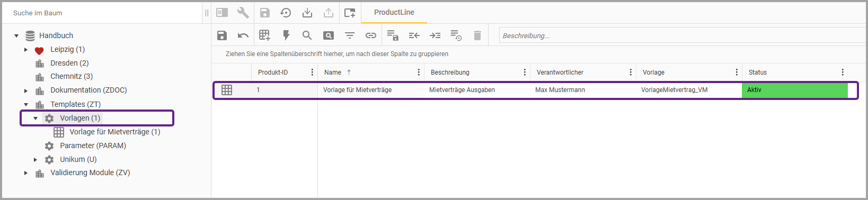The height and width of the screenshot is (200, 868).
Task: Open Produkt-ID column menu dots
Action: click(312, 72)
